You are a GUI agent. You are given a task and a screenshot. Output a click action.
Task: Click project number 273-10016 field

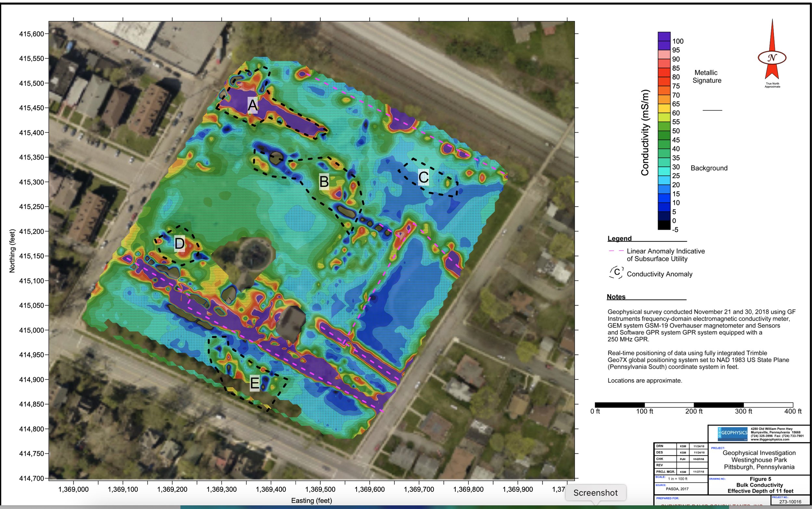790,502
